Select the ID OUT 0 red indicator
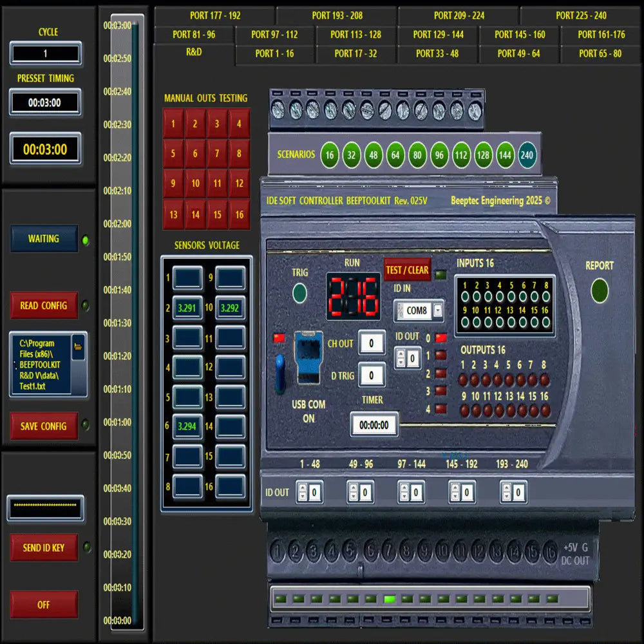Image resolution: width=644 pixels, height=644 pixels. pos(441,337)
